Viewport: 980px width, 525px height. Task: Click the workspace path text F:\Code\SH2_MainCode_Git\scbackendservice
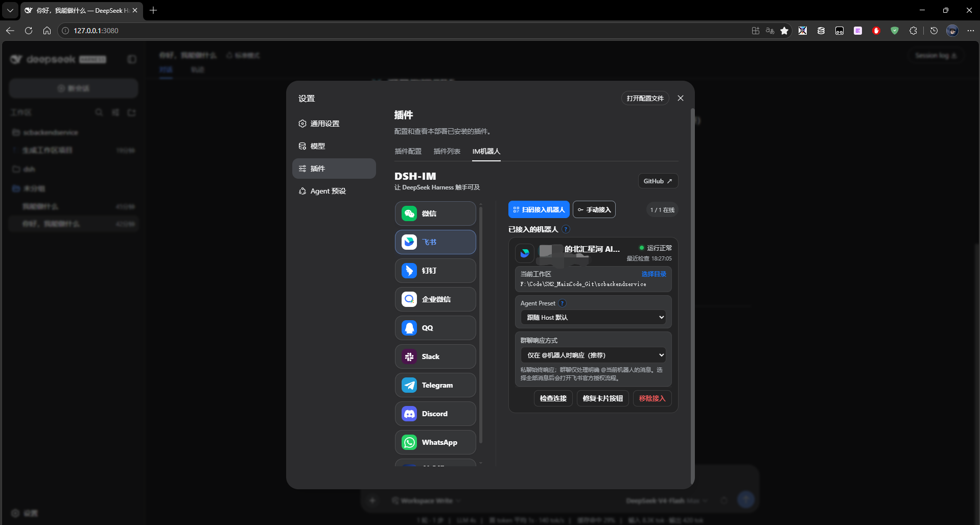(584, 284)
